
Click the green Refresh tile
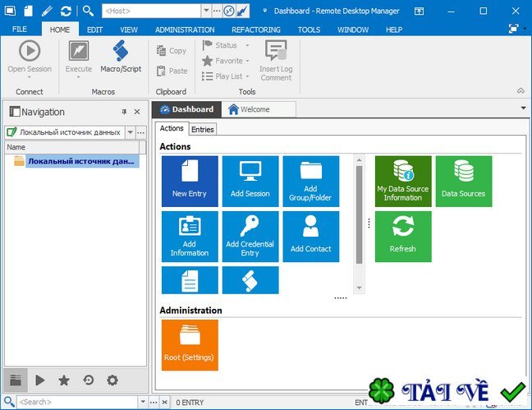[x=403, y=237]
